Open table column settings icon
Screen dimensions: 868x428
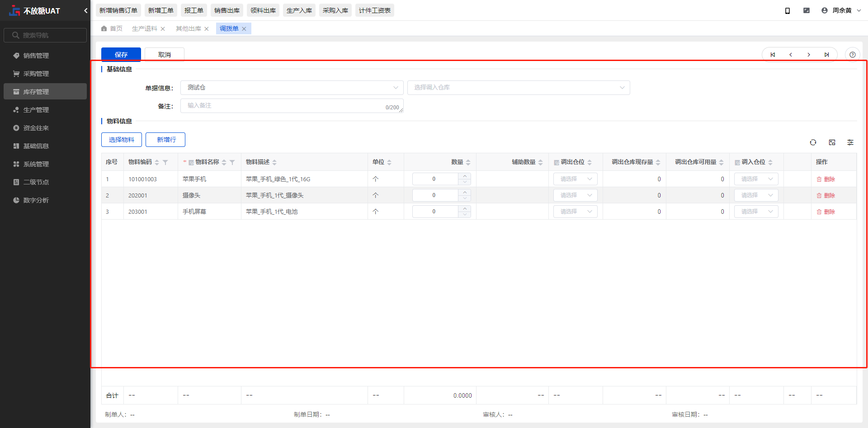click(850, 142)
